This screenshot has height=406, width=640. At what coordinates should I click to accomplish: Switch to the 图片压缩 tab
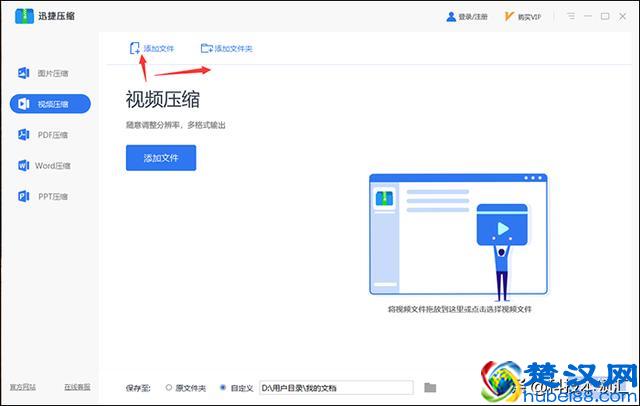50,73
